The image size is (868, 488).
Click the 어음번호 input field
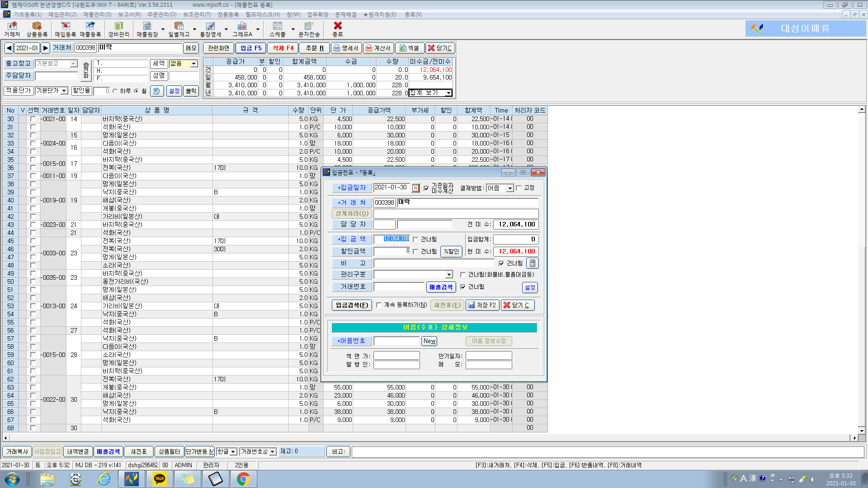click(396, 341)
